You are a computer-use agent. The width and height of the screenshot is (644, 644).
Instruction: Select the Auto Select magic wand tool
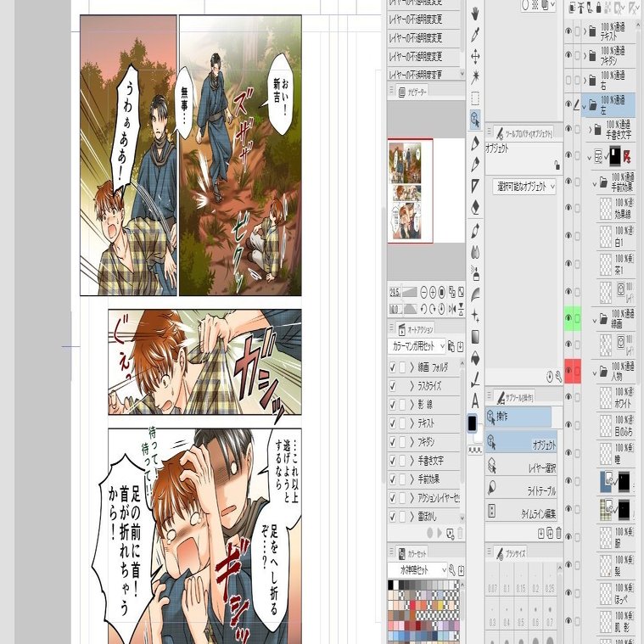pos(475,77)
